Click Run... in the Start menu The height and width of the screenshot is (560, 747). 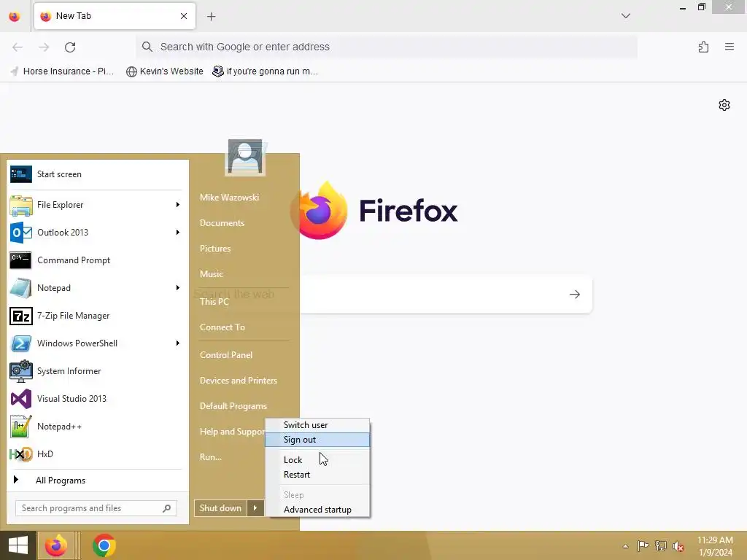(x=211, y=457)
